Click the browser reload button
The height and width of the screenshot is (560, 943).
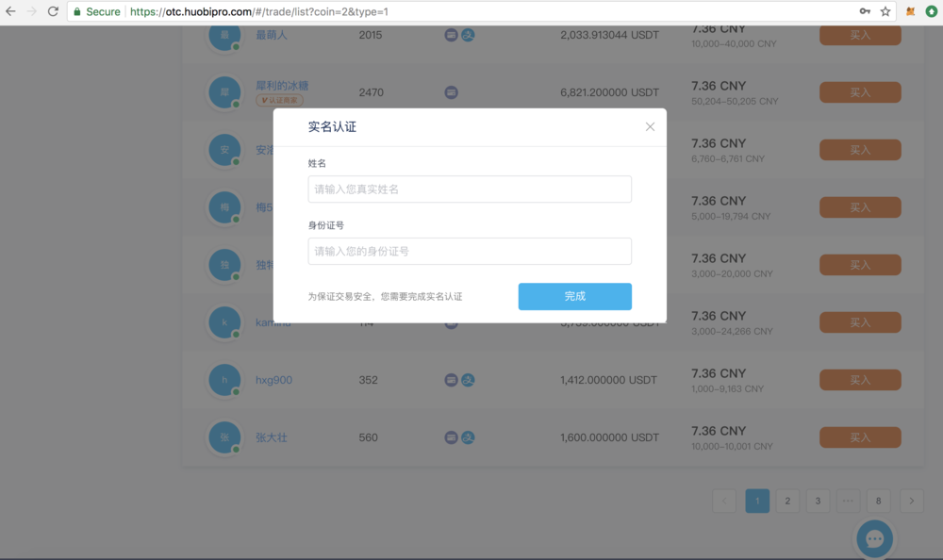coord(52,13)
